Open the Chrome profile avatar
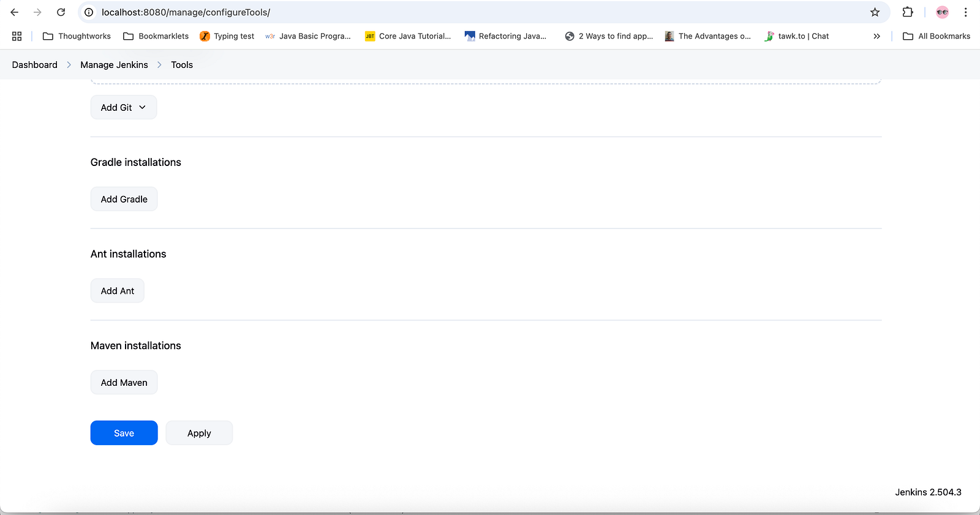 tap(942, 12)
